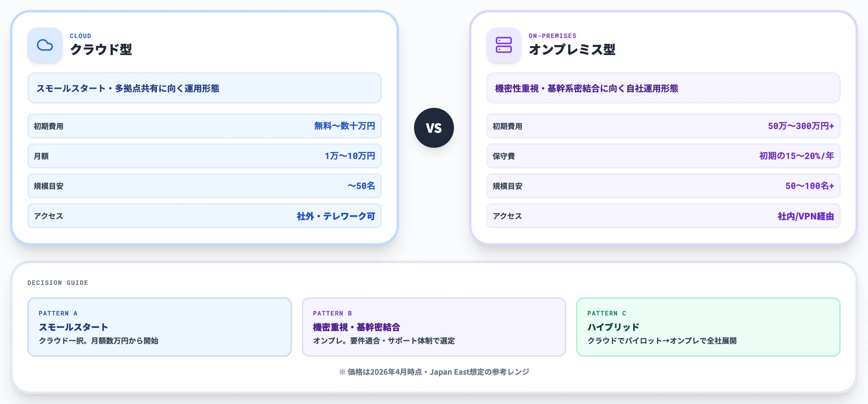Click the server icon in the オンプレミス型 card
This screenshot has width=868, height=404.
point(504,45)
